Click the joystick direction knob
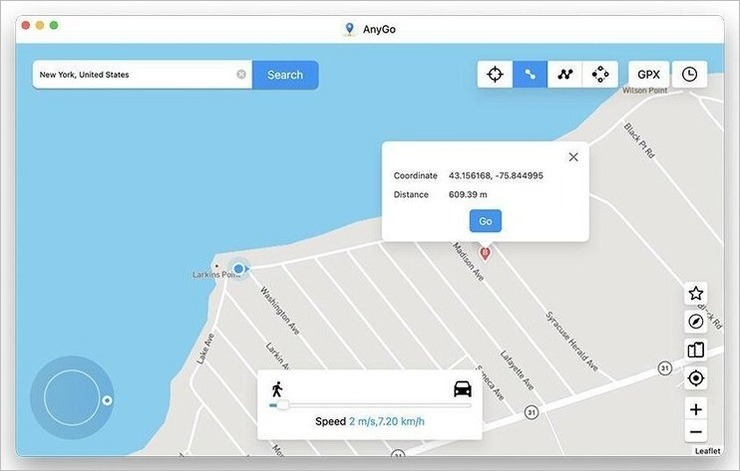740x471 pixels. (x=107, y=400)
